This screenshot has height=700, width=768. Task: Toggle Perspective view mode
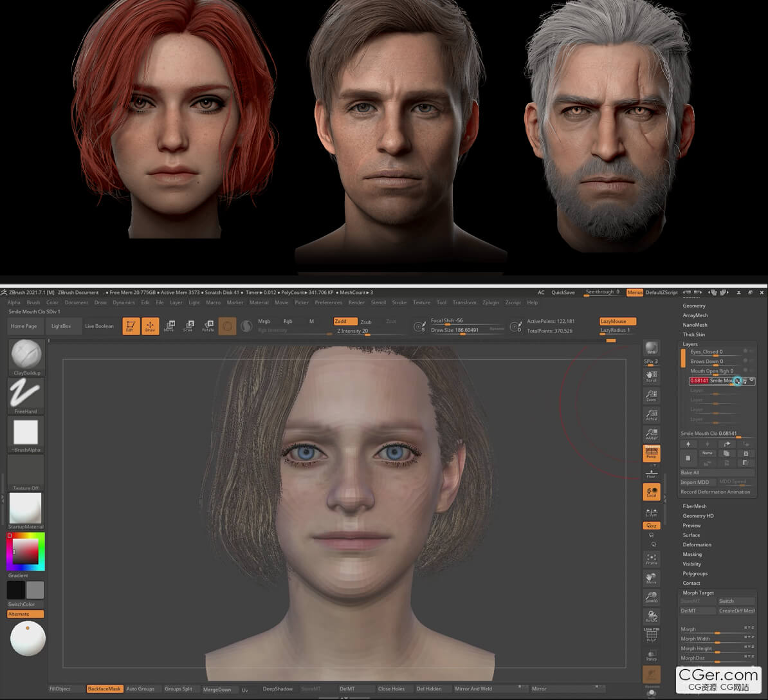click(652, 453)
